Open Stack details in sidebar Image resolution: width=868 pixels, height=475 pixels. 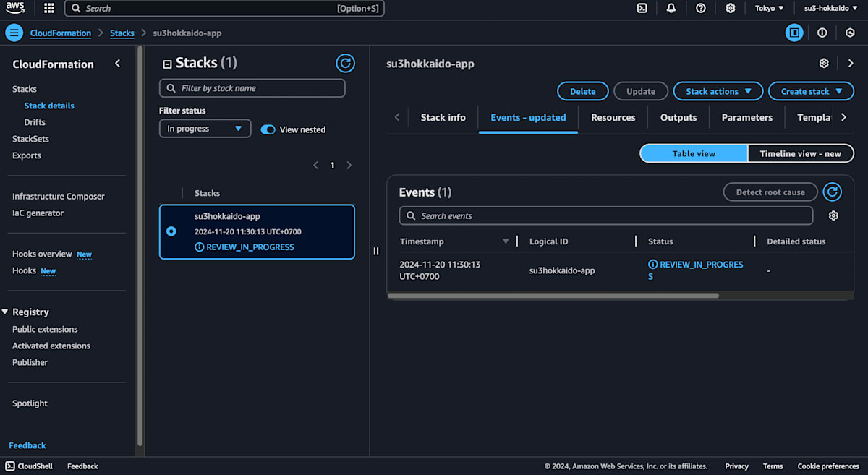[49, 106]
